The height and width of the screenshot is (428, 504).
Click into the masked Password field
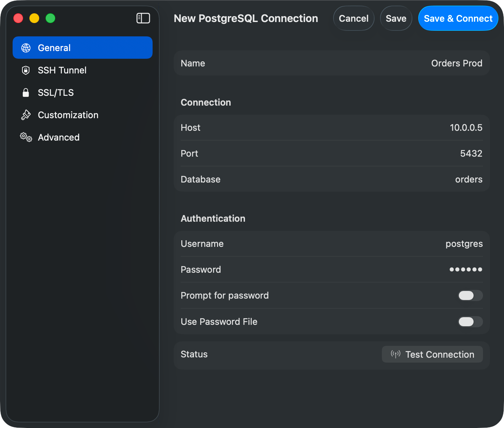click(331, 270)
